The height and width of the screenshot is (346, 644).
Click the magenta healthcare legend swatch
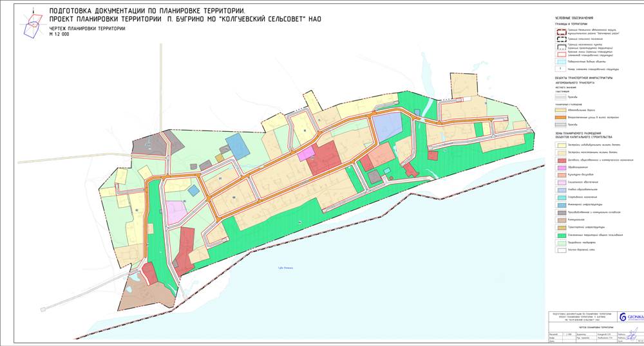(561, 167)
